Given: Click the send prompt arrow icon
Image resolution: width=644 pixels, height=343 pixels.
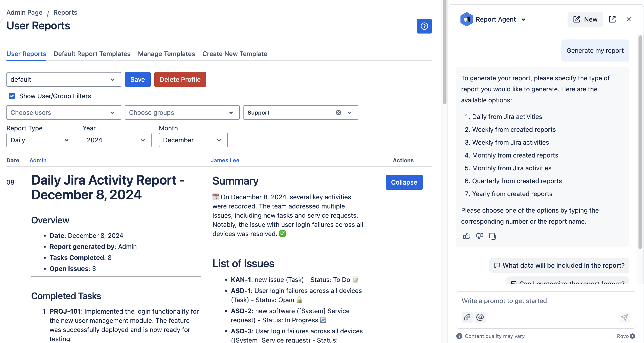Looking at the screenshot, I should pyautogui.click(x=624, y=317).
